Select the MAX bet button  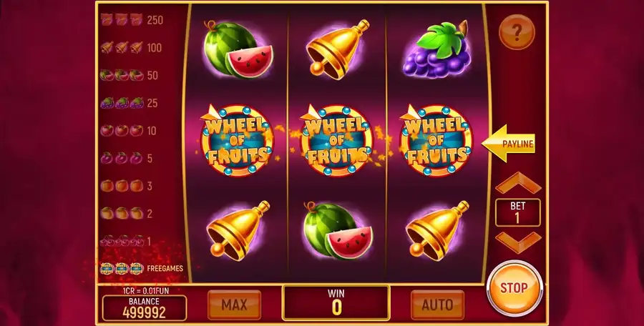point(234,305)
